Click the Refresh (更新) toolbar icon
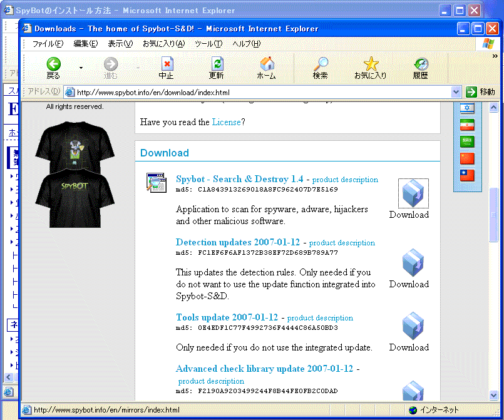The image size is (504, 420). (x=217, y=64)
